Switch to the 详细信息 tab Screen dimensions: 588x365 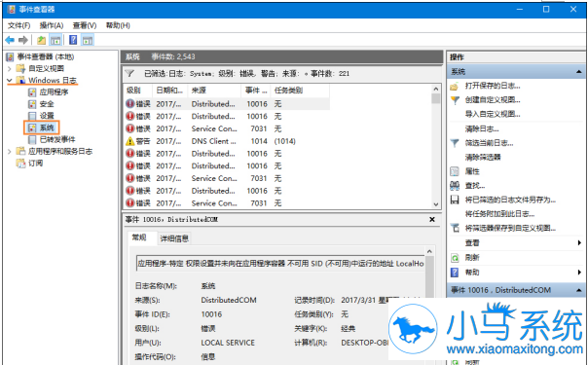tap(174, 238)
